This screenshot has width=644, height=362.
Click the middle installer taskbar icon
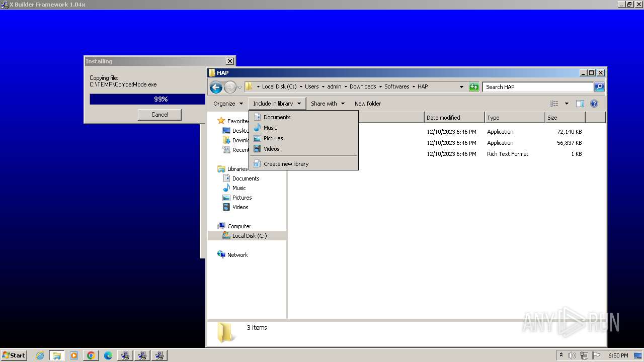tap(142, 355)
